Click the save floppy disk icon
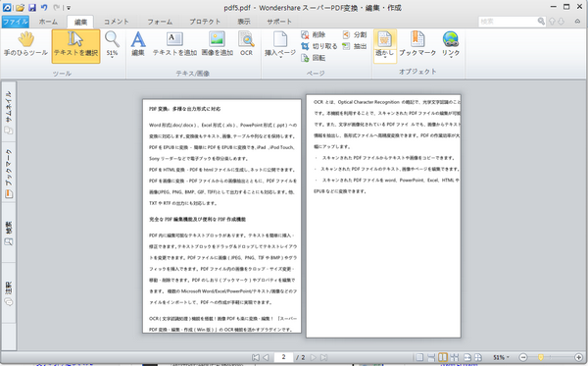This screenshot has width=588, height=366. tap(32, 7)
